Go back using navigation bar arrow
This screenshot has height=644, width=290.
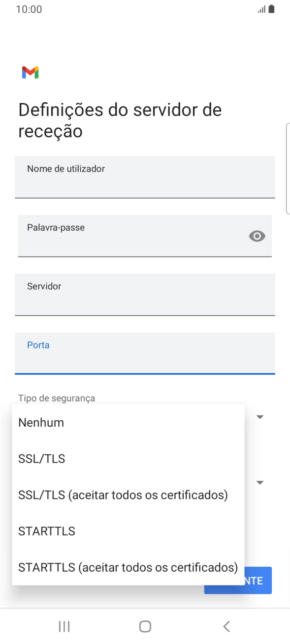tap(226, 626)
